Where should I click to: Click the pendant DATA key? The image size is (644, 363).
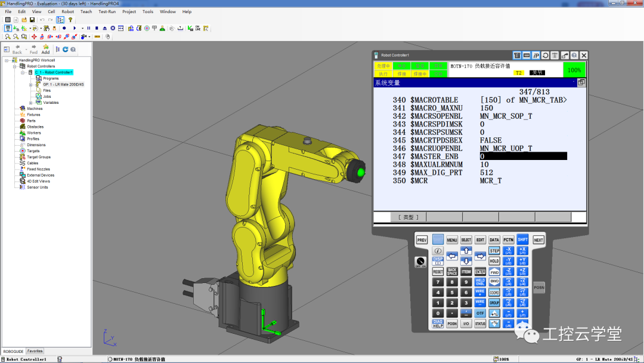(x=494, y=239)
